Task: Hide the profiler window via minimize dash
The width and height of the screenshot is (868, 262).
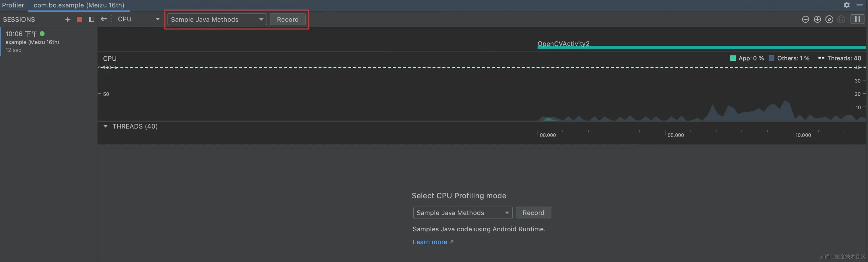Action: click(860, 5)
